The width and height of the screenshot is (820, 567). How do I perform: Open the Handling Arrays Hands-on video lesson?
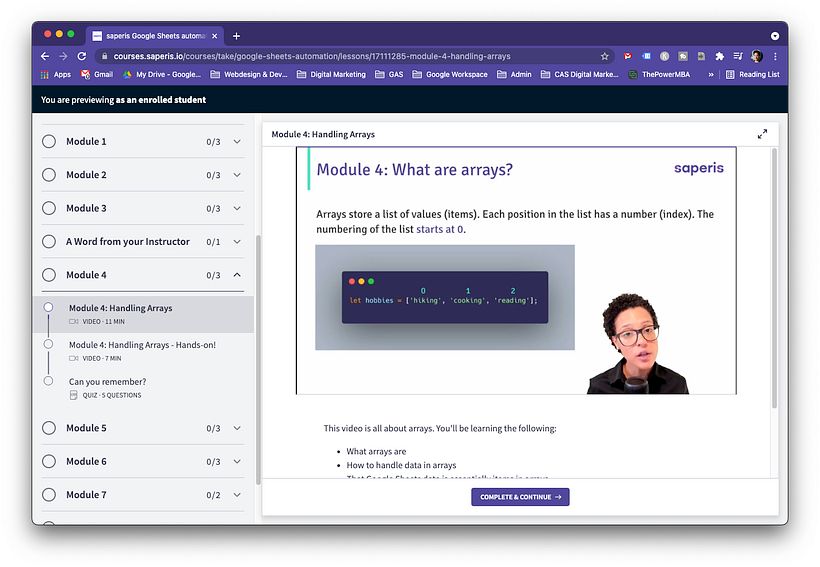[142, 345]
